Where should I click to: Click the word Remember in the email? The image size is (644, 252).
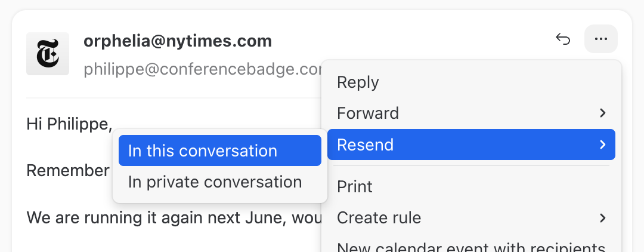(x=68, y=170)
